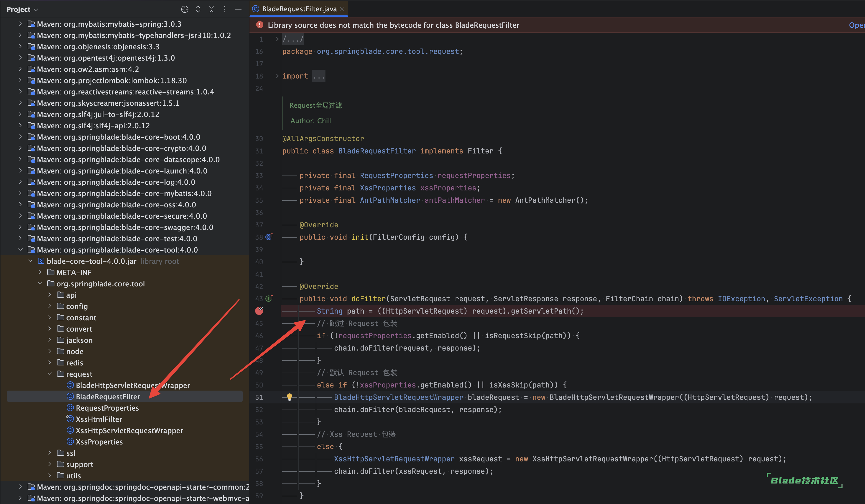865x504 pixels.
Task: Select Maven blade-core-secure:4.0.0 row
Action: point(124,216)
